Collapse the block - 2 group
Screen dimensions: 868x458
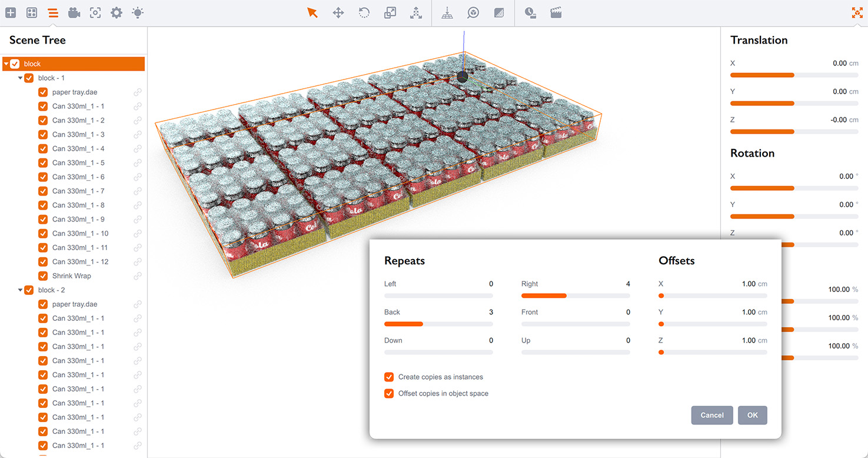[x=20, y=290]
